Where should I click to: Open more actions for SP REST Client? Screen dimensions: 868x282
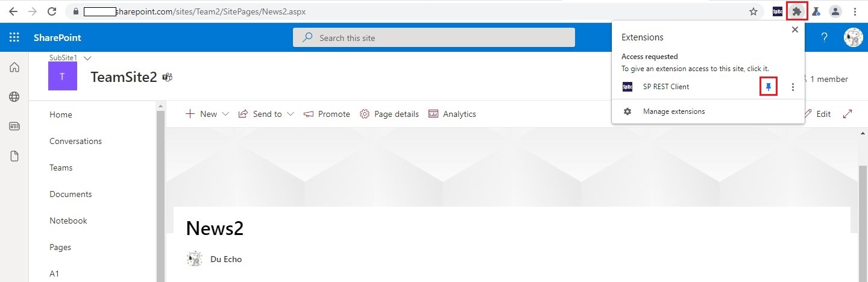click(x=793, y=87)
